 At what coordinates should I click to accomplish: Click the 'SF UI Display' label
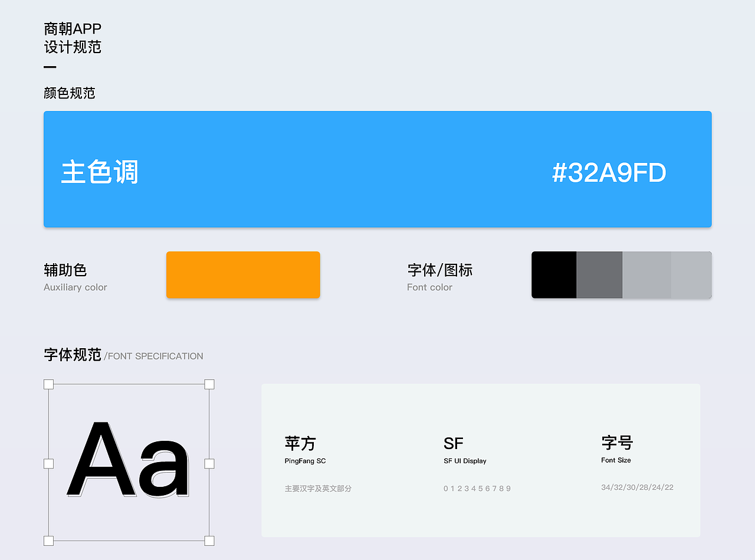[x=465, y=461]
